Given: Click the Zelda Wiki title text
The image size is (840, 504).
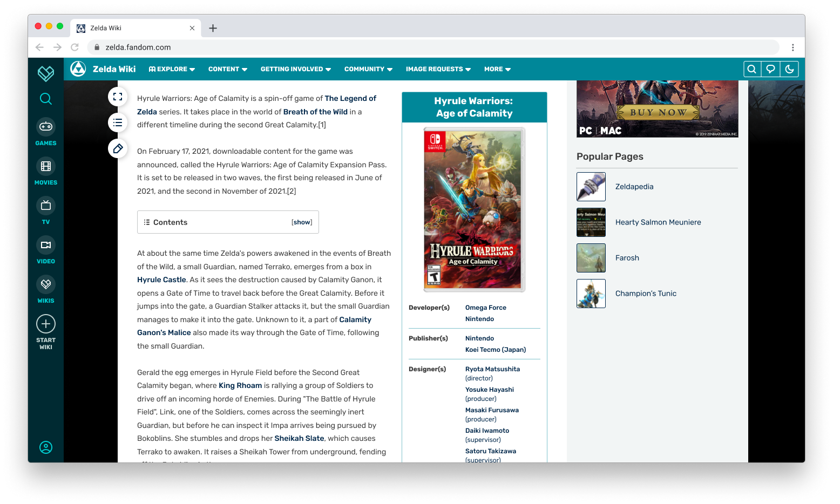Looking at the screenshot, I should pyautogui.click(x=114, y=69).
